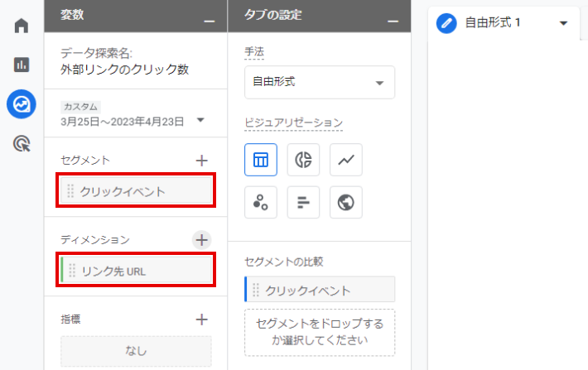588x370 pixels.
Task: Add a new segment with plus
Action: coord(201,160)
